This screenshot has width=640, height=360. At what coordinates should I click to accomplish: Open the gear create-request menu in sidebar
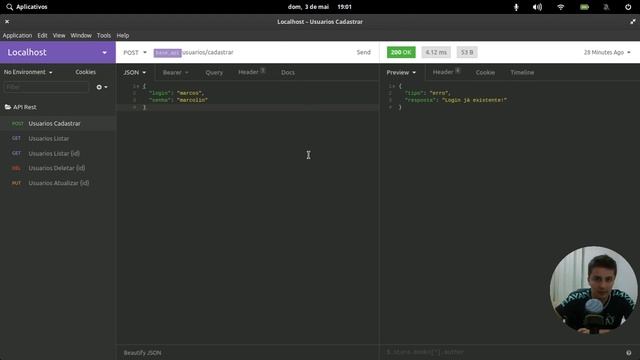pos(102,87)
